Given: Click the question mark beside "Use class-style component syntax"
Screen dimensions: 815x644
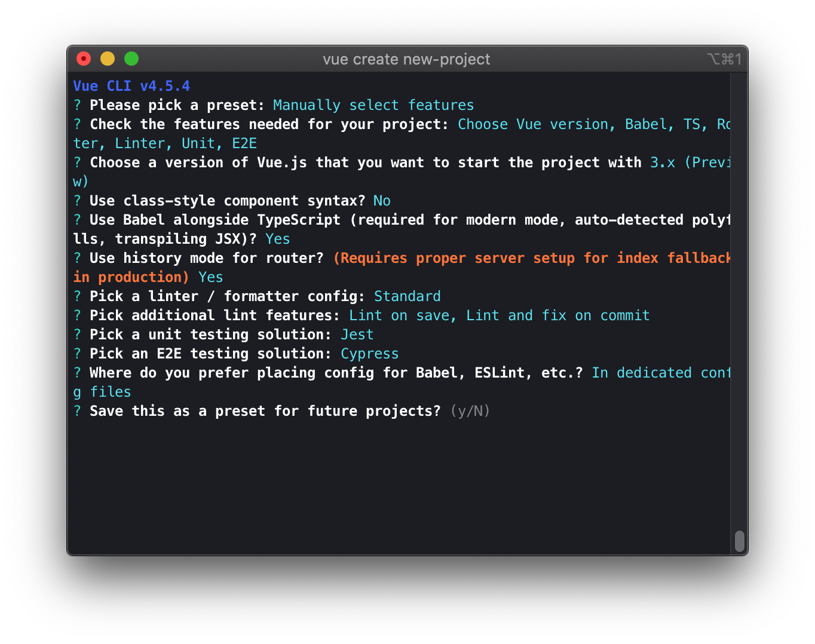Looking at the screenshot, I should click(77, 201).
